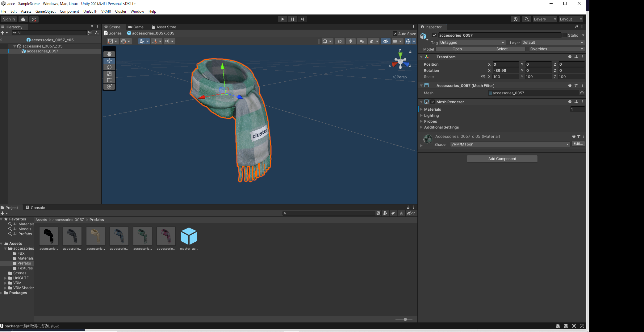Click the Model Select button
Screen dimensions: 644x332
(502, 49)
